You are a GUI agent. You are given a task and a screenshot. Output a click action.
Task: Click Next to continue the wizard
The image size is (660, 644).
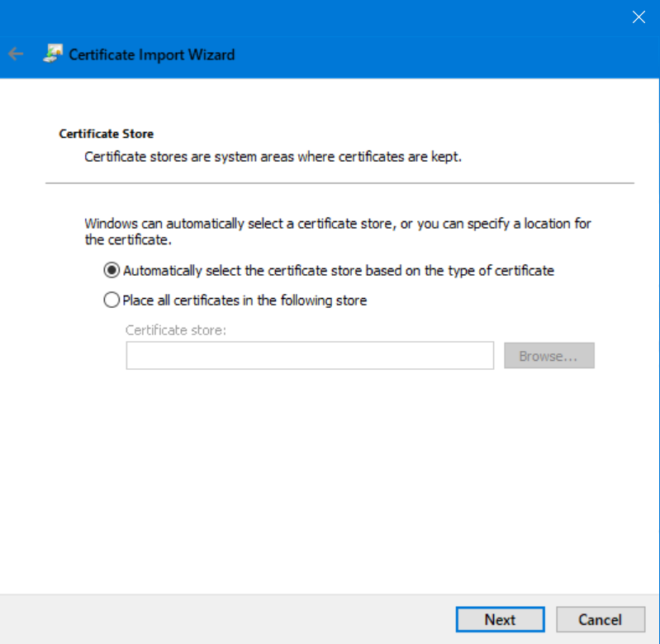tap(500, 619)
